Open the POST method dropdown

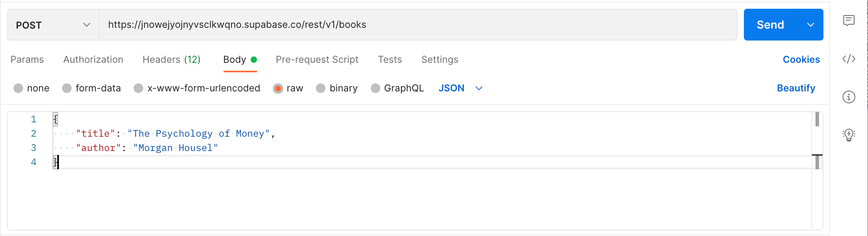(53, 25)
